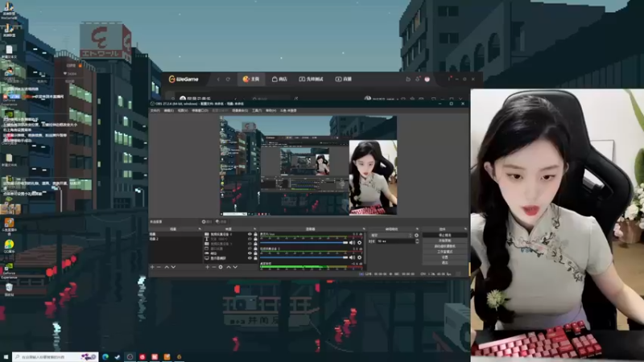The height and width of the screenshot is (362, 644).
Task: Move scene up in Scenes panel
Action: tap(167, 267)
